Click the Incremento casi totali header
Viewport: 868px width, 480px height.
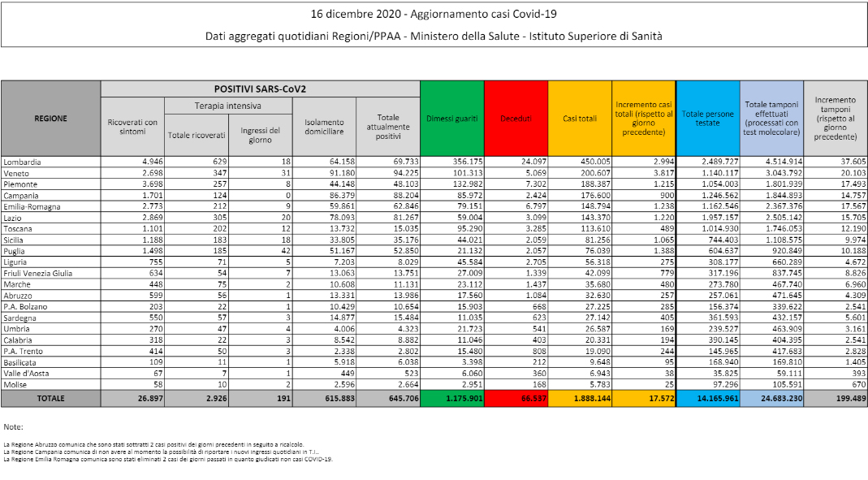click(x=643, y=119)
